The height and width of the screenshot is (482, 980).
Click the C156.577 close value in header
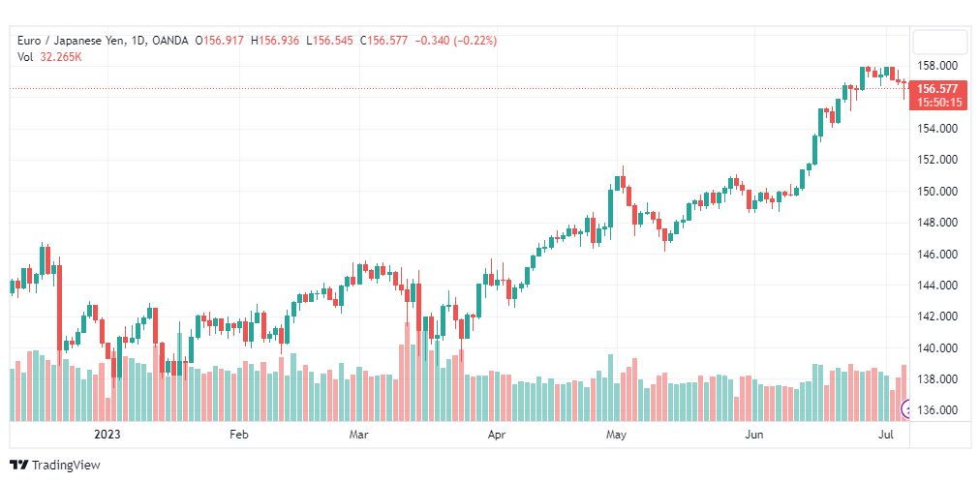383,41
